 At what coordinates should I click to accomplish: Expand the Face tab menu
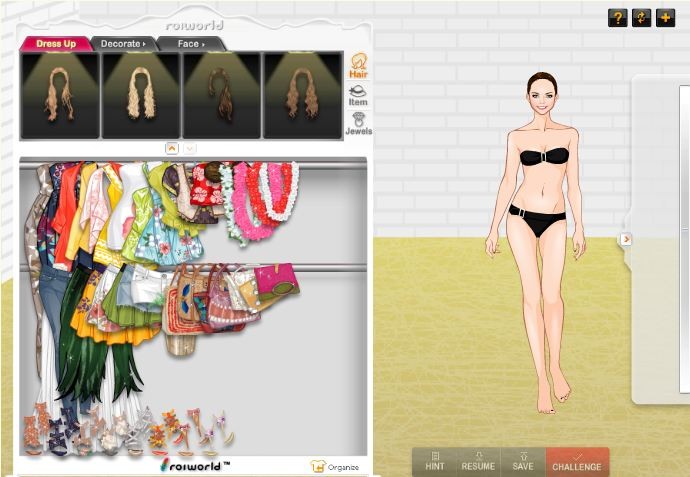191,44
